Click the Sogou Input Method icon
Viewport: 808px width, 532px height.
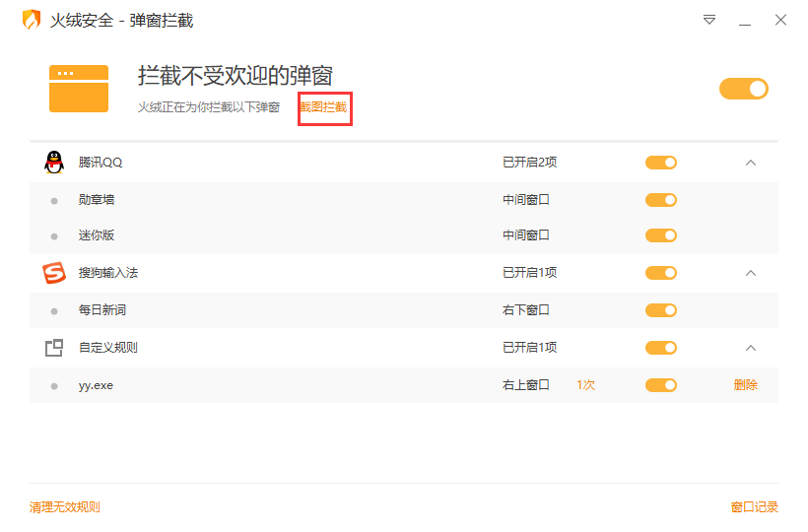point(53,273)
